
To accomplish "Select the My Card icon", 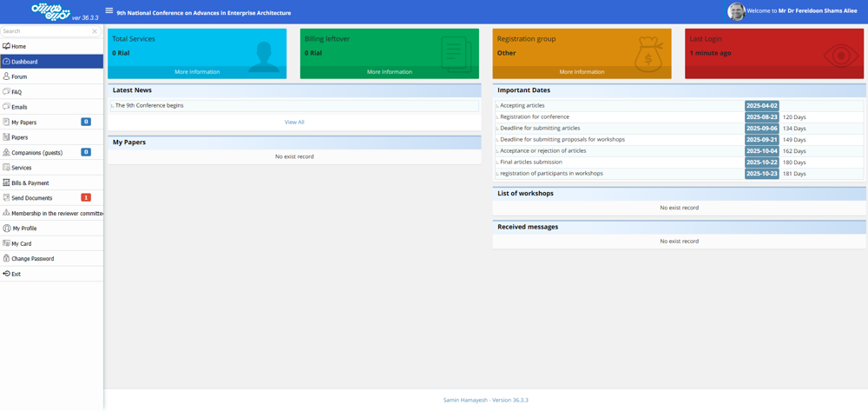I will pyautogui.click(x=6, y=243).
